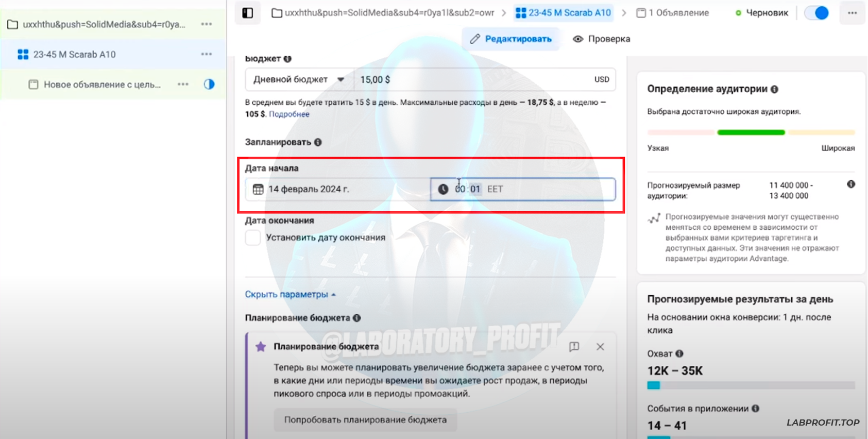Viewport: 868px width, 439px height.
Task: Click feedback icon in budget planning card
Action: [x=574, y=347]
